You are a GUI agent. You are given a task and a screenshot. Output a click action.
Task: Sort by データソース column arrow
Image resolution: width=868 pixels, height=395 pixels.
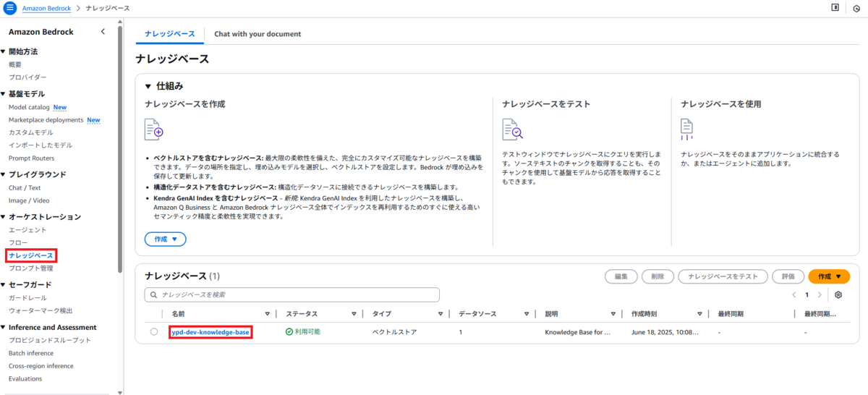[527, 314]
